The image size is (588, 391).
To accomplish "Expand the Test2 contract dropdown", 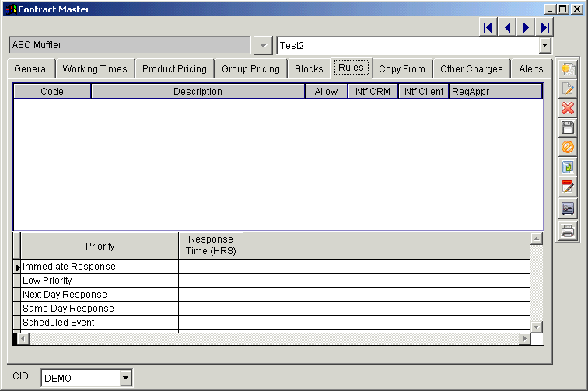I will click(x=544, y=45).
